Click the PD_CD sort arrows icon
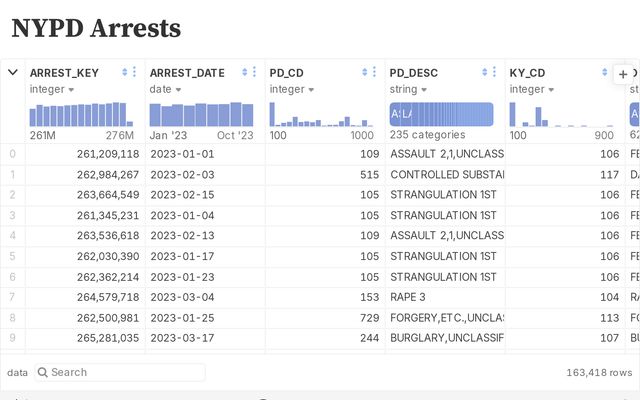Viewport: 640px width, 400px height. click(365, 72)
